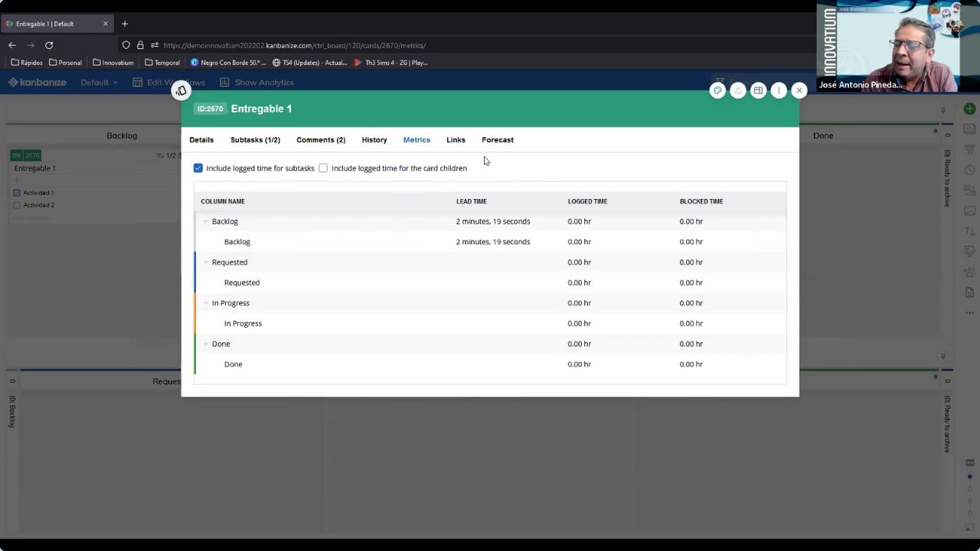Click the green ID:2670 card badge

pyautogui.click(x=210, y=109)
